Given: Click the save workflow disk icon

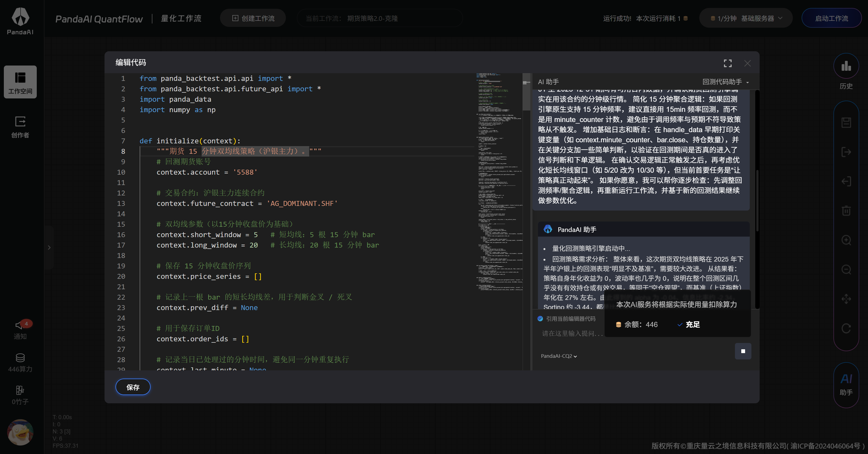Looking at the screenshot, I should point(846,123).
